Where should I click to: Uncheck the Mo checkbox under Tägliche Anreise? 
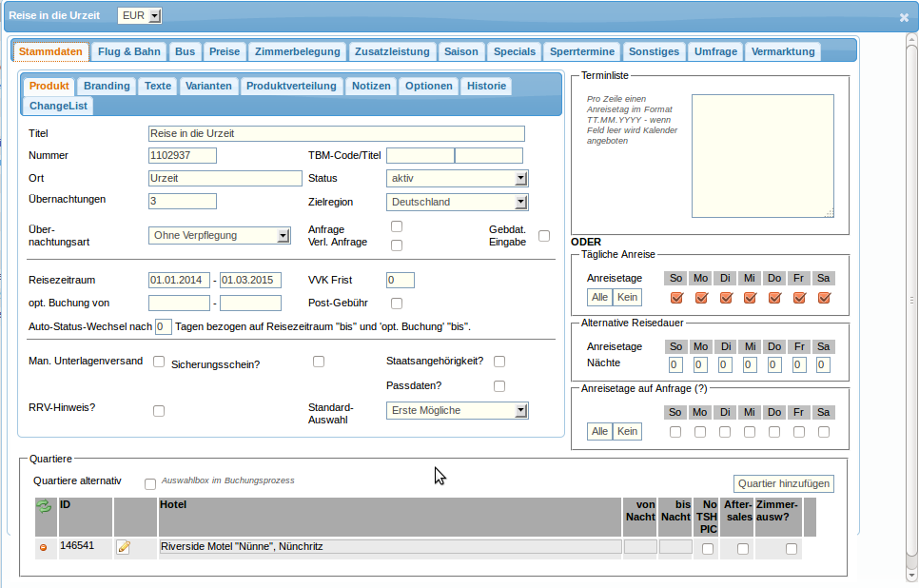click(701, 298)
